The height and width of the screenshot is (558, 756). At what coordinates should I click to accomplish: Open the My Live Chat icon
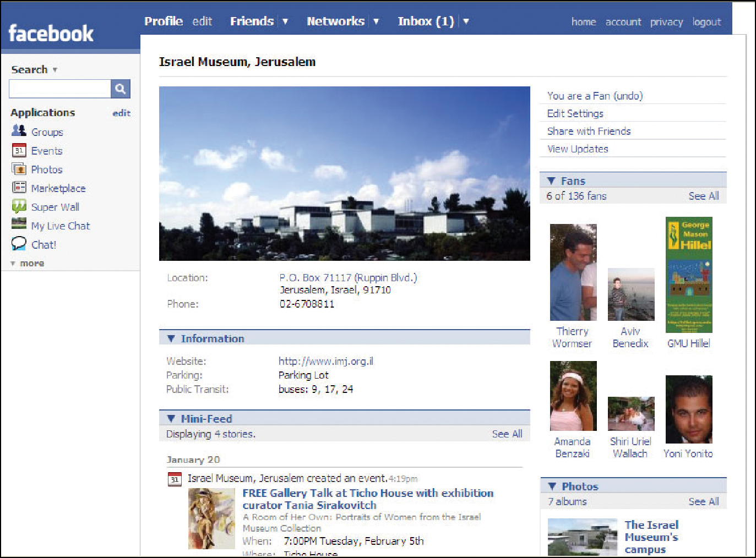click(x=19, y=224)
